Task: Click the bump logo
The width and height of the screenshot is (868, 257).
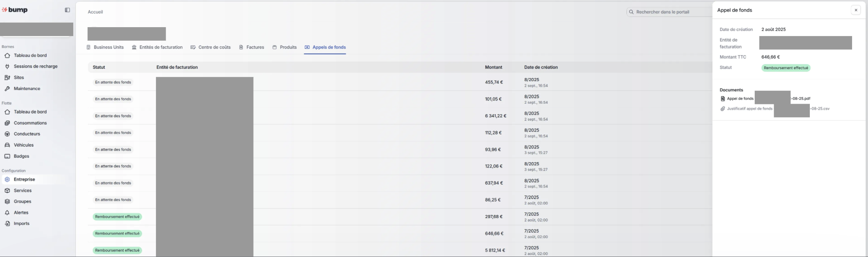Action: [x=15, y=10]
